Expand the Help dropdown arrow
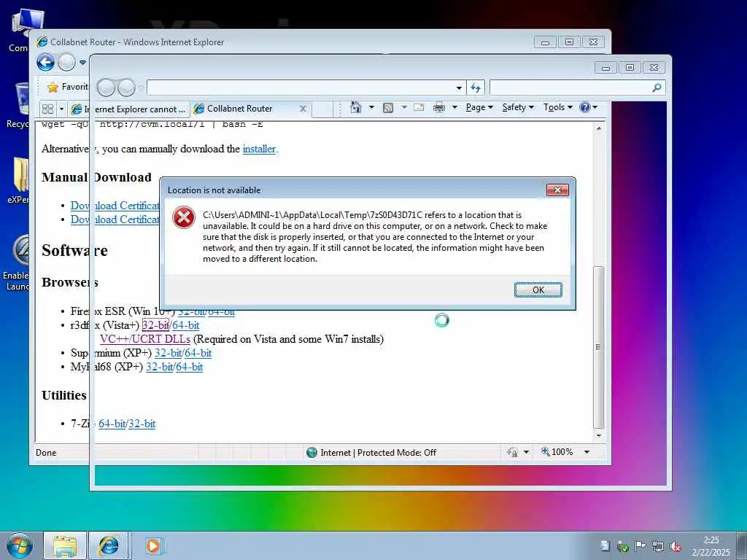This screenshot has height=560, width=747. (x=595, y=107)
